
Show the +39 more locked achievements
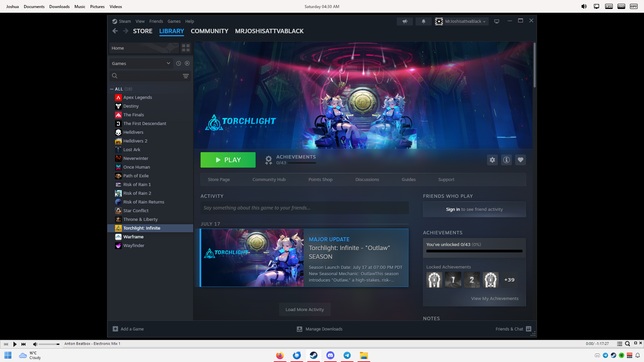509,280
